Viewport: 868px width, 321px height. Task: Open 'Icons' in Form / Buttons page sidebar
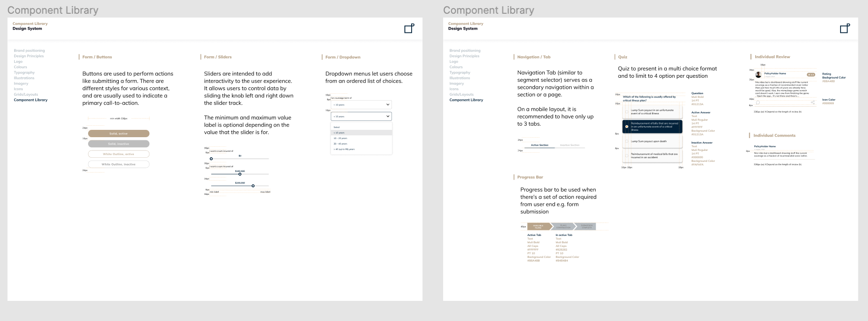pyautogui.click(x=18, y=89)
